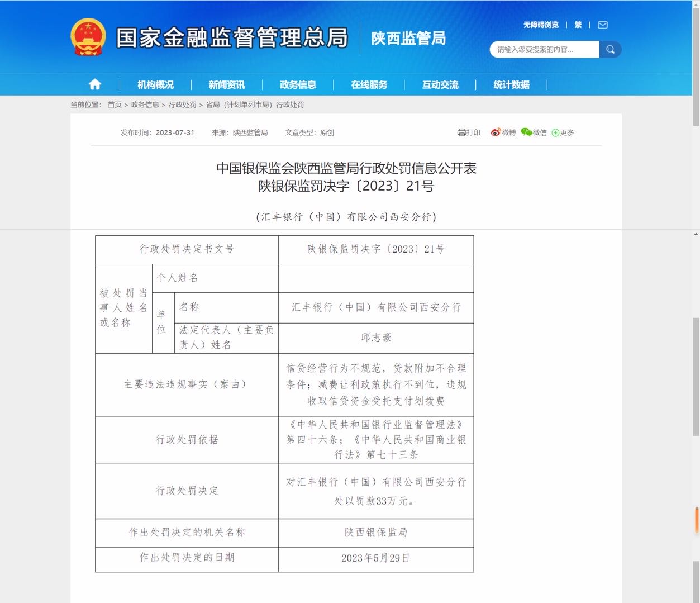Viewport: 700px width, 603px height.
Task: Click the violation description starting 信贷经营行为不规范
Action: pos(376,384)
